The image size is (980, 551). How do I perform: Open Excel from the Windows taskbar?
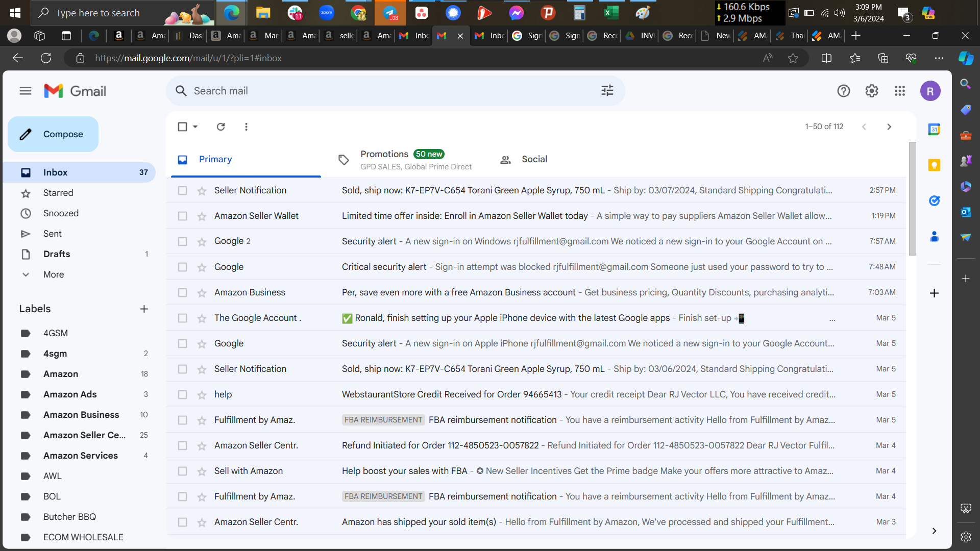point(610,13)
